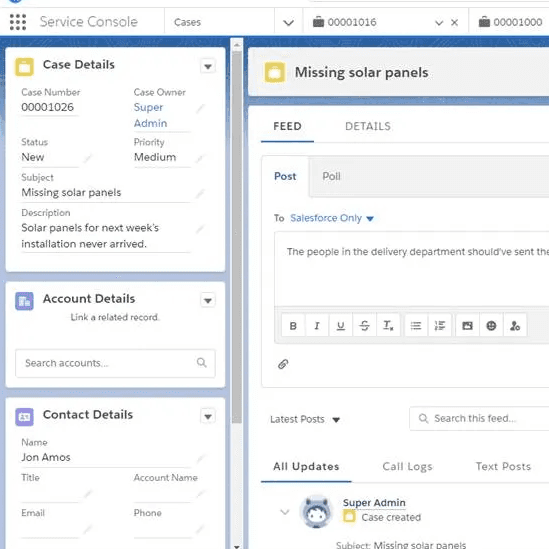Toggle Italic formatting in the editor
Viewport: 549px width, 549px height.
point(317,326)
